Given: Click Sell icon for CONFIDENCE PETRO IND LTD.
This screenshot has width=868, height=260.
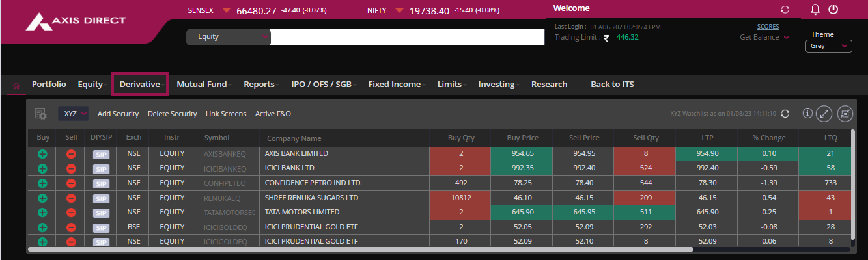Looking at the screenshot, I should [x=71, y=183].
